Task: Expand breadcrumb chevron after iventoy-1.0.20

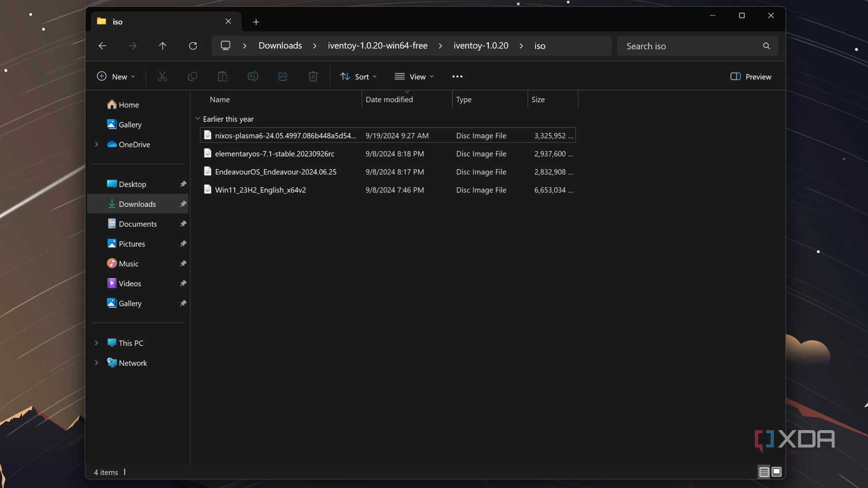Action: coord(521,46)
